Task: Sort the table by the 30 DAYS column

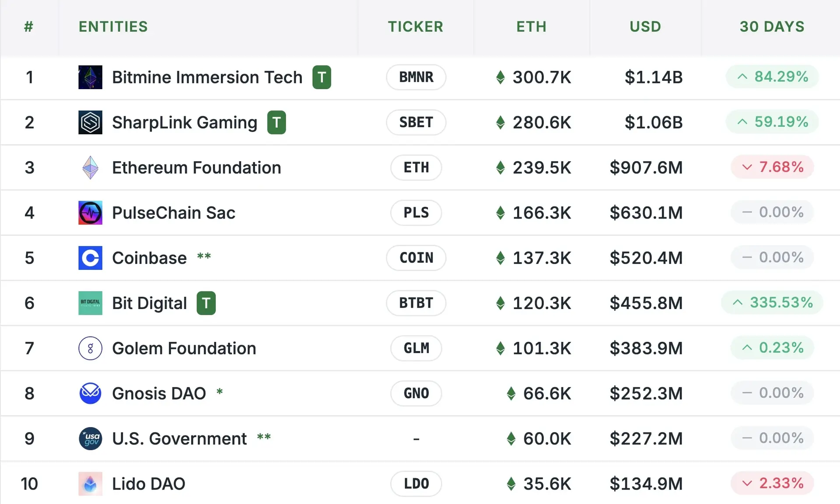Action: point(772,26)
